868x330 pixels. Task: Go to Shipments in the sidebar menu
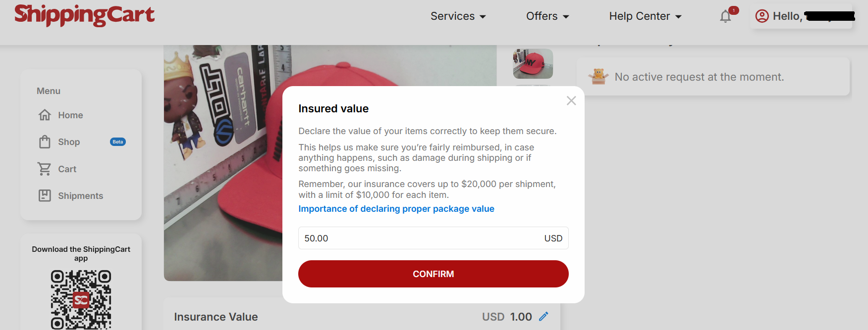(x=80, y=196)
